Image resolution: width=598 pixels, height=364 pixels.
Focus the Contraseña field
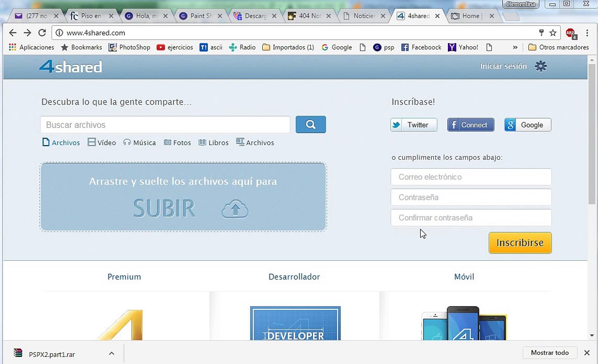(471, 197)
